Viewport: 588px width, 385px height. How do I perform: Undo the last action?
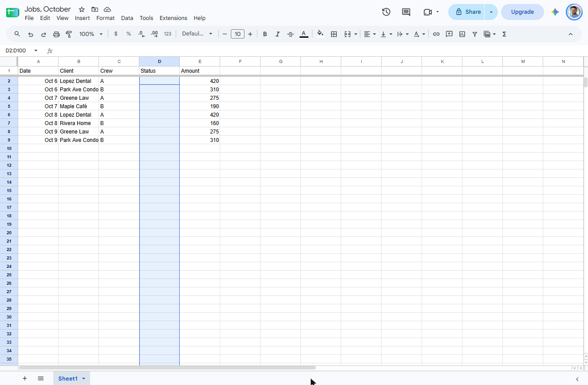(31, 34)
